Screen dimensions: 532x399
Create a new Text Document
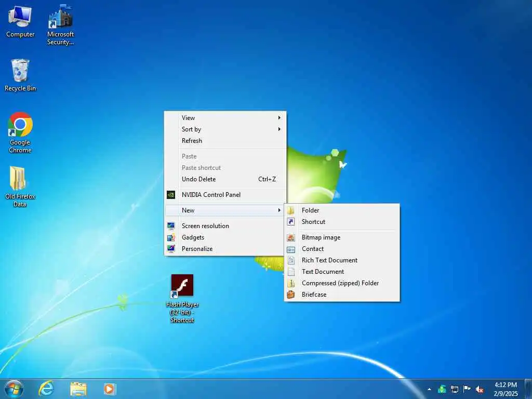click(342, 272)
